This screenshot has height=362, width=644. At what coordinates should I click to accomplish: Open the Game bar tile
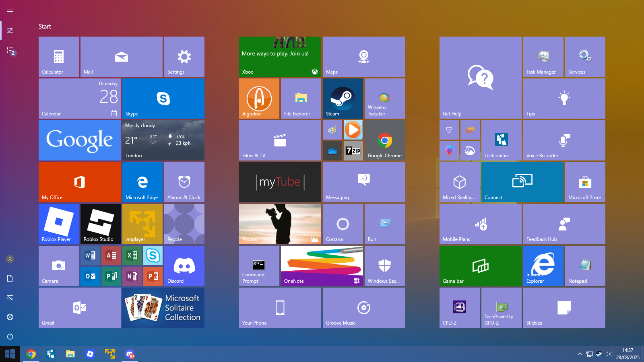tap(481, 266)
